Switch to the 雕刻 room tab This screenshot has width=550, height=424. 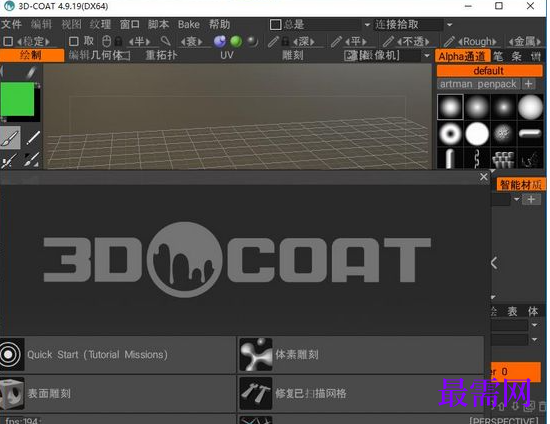(x=293, y=55)
